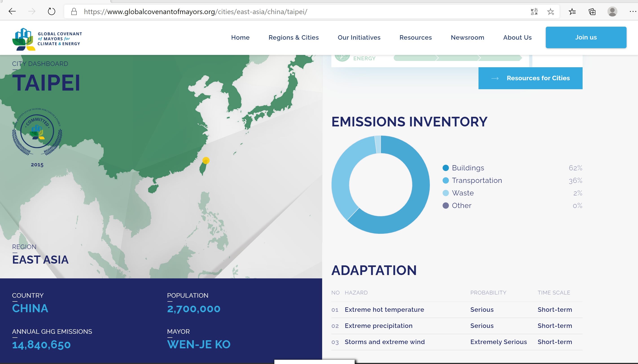Add this page to favorites star
Image resolution: width=638 pixels, height=364 pixels.
(551, 11)
